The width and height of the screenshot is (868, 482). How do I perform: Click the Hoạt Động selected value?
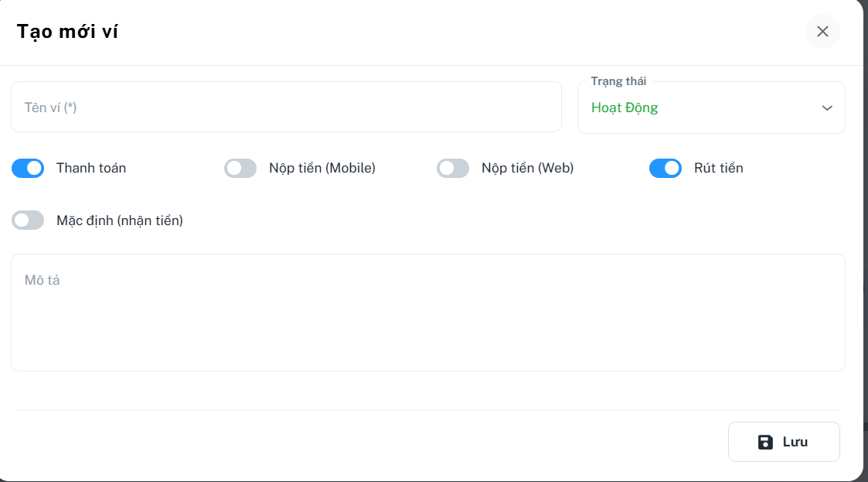click(625, 108)
